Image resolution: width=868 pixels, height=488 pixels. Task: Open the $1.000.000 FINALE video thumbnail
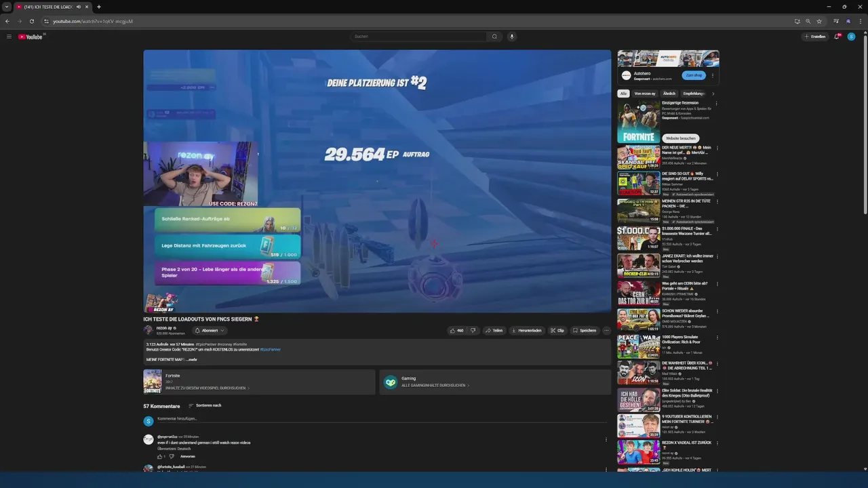638,238
